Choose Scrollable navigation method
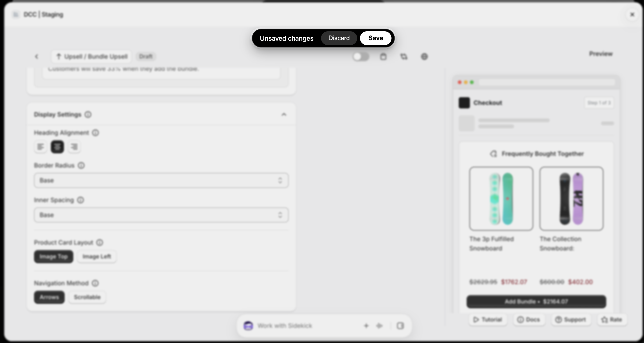The height and width of the screenshot is (343, 644). pyautogui.click(x=87, y=297)
